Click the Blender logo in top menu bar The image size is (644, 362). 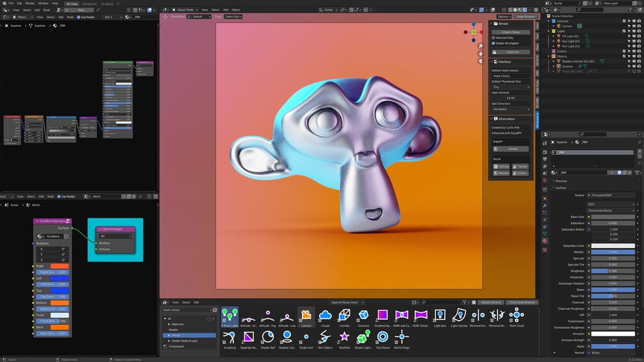[3, 3]
